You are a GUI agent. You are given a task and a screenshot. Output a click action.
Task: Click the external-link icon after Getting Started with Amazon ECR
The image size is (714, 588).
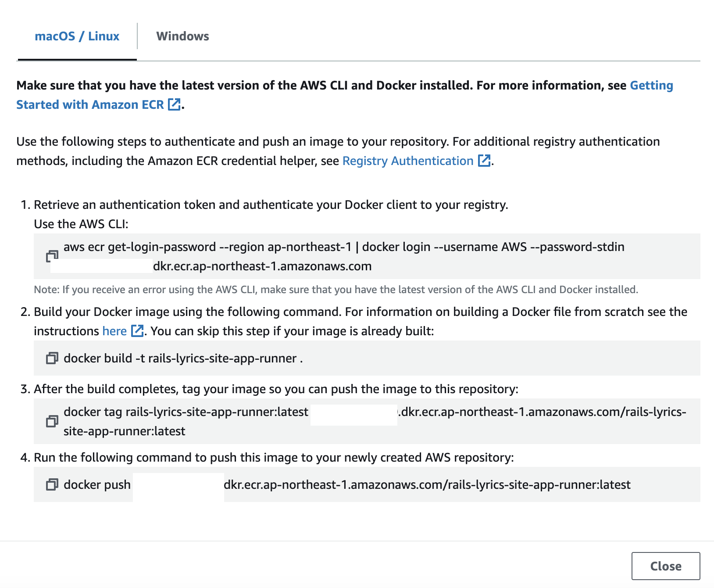(175, 104)
